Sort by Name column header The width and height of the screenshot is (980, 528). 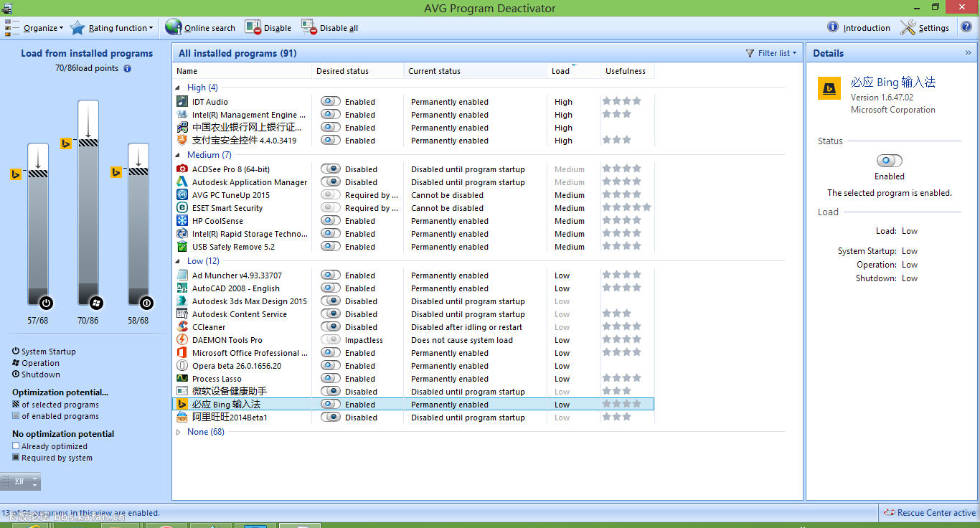pos(242,71)
